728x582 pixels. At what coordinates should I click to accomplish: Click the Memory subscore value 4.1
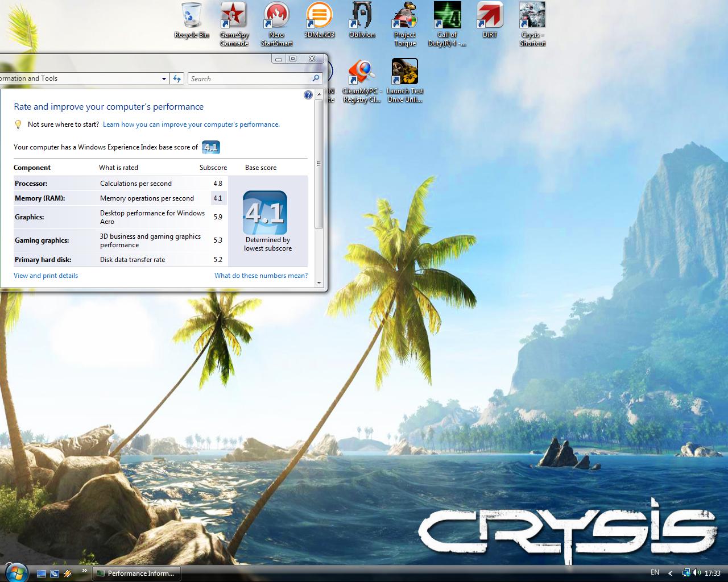click(218, 198)
